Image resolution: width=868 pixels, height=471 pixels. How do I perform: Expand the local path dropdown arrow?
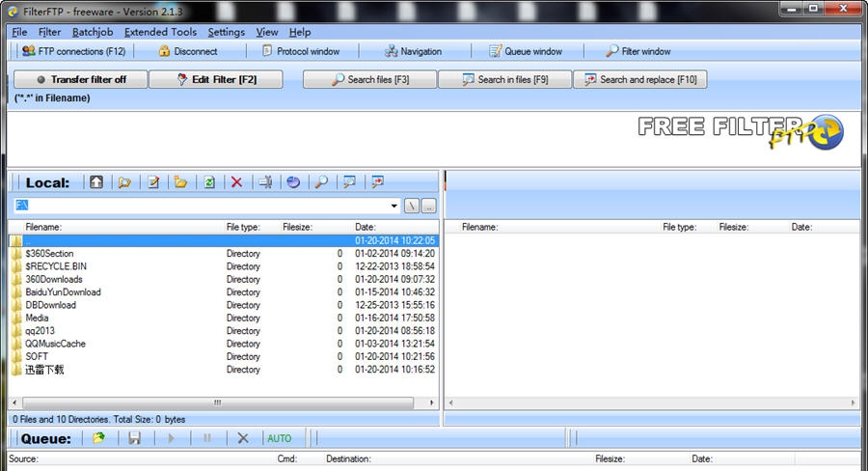click(x=394, y=206)
